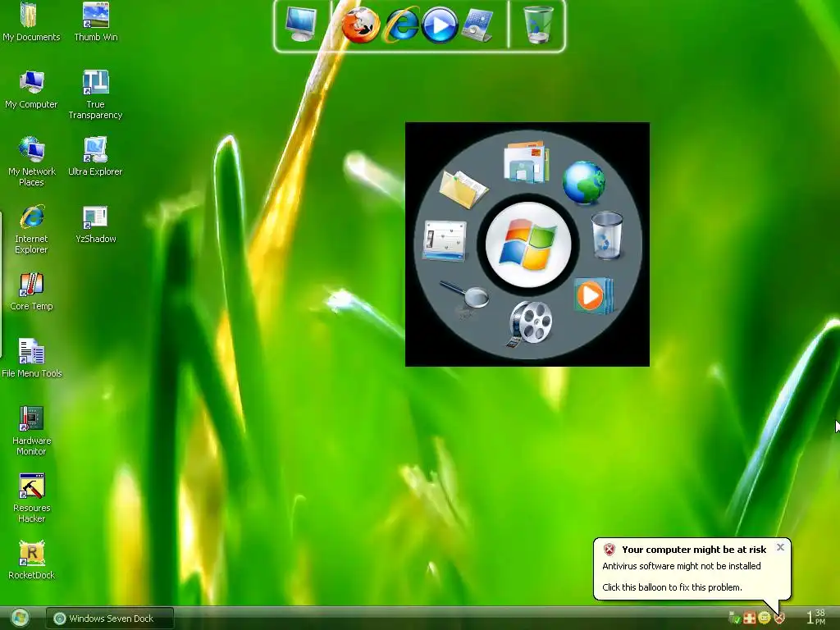Open the Recycle Bin in the top dock
This screenshot has height=630, width=840.
coord(537,24)
